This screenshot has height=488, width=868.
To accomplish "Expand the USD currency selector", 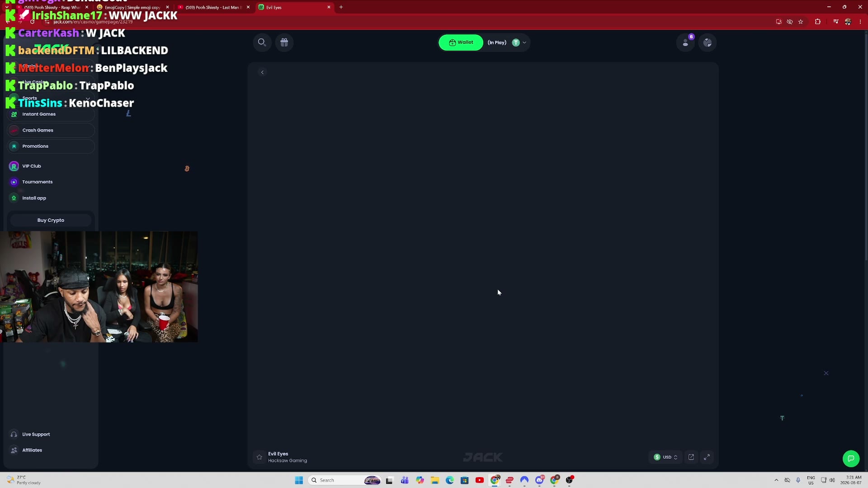I will click(666, 457).
